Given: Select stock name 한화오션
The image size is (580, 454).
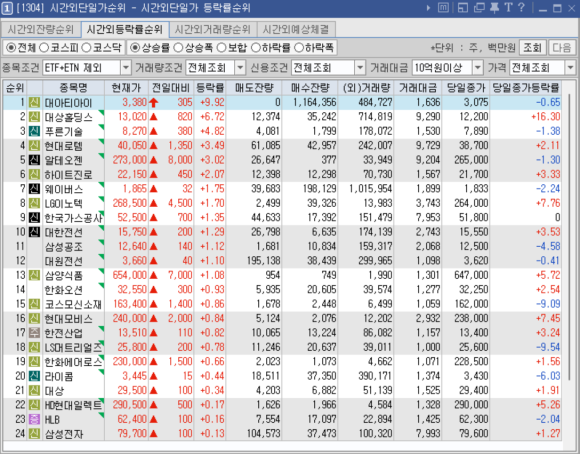Looking at the screenshot, I should [63, 290].
